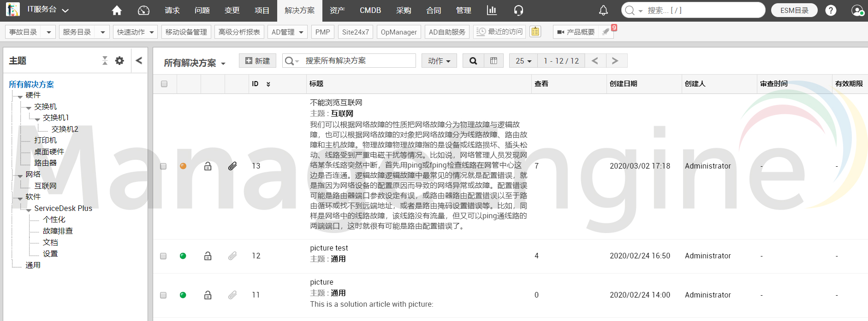Open the 所有解决方案 topic link

click(x=31, y=84)
